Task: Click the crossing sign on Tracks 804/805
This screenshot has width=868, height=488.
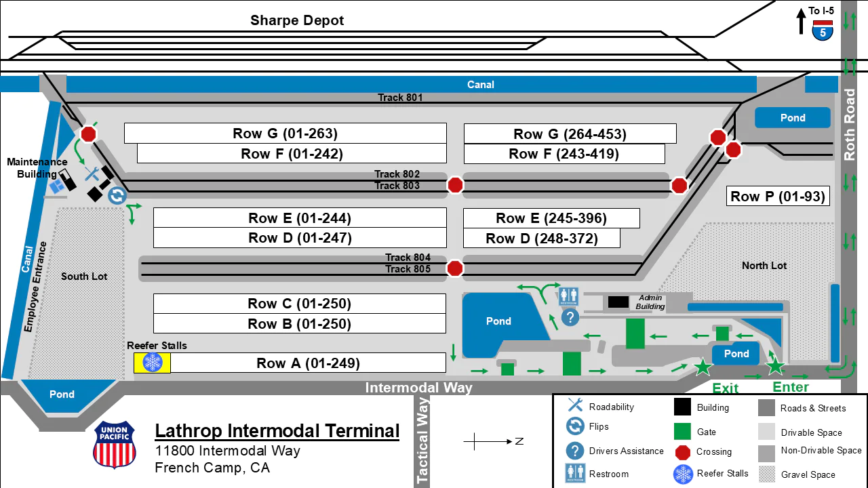Action: (455, 268)
